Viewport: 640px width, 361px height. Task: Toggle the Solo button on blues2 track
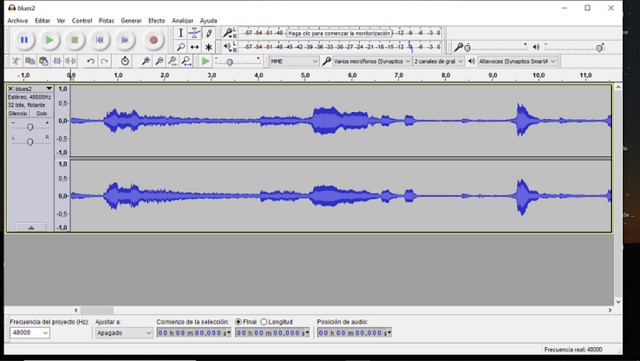(41, 114)
